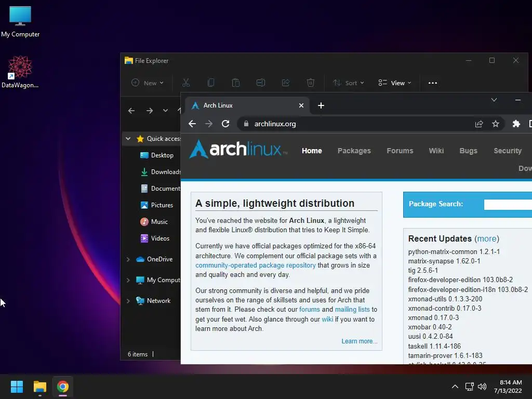532x399 pixels.
Task: Click Chrome's forward arrow button
Action: click(x=209, y=124)
